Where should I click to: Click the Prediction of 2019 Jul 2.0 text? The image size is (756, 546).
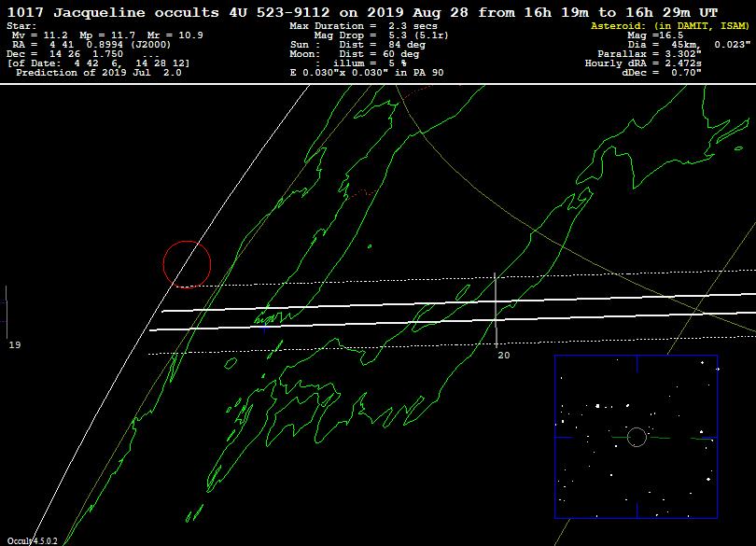[x=99, y=72]
